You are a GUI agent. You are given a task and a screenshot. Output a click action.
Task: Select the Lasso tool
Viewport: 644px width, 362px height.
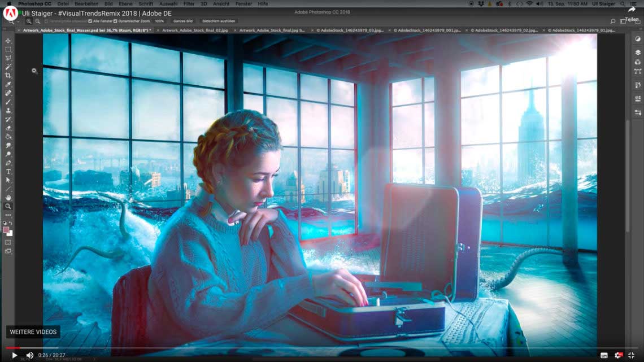[x=8, y=58]
